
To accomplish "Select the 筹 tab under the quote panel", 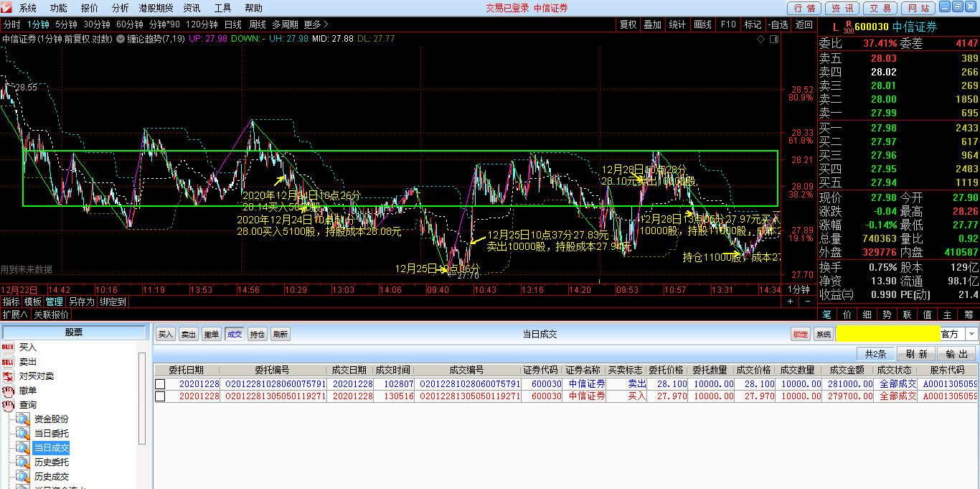I will point(968,315).
